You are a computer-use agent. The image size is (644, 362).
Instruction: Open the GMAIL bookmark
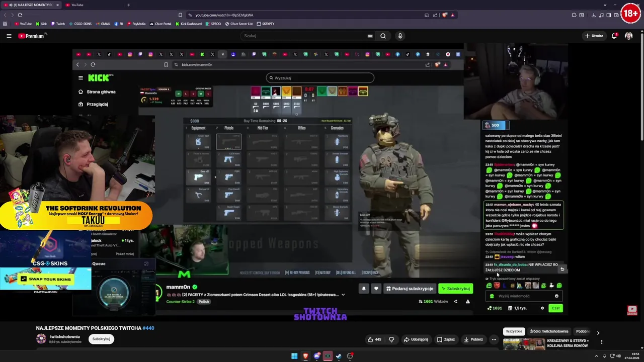(103, 24)
